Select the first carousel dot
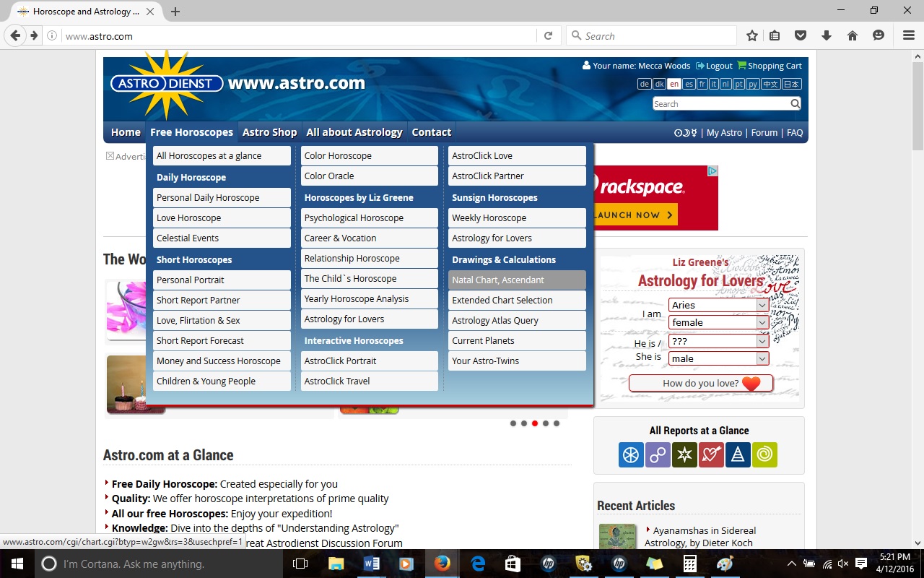Screen dimensions: 924x578 (x=513, y=423)
